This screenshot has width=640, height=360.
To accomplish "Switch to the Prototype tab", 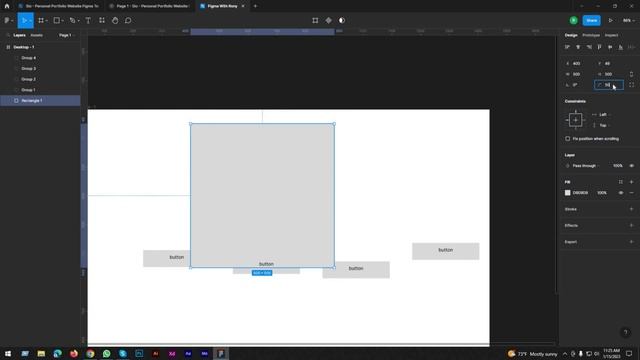I will 591,36.
